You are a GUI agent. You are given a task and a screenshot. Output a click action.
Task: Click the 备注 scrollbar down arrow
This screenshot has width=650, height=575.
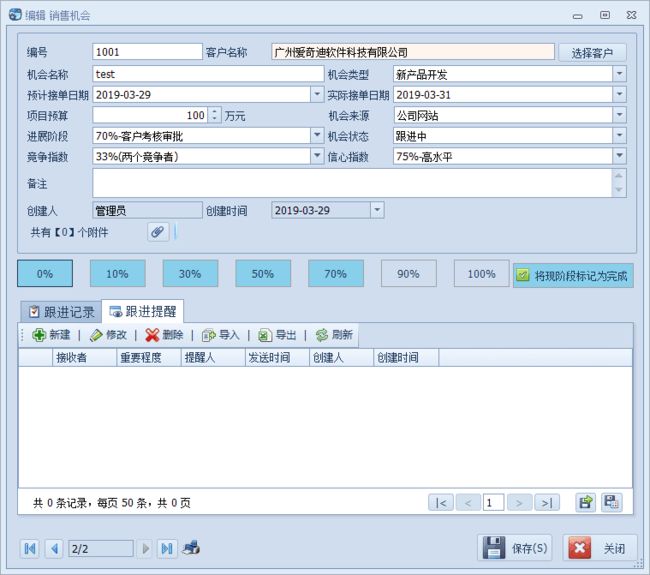[x=618, y=190]
